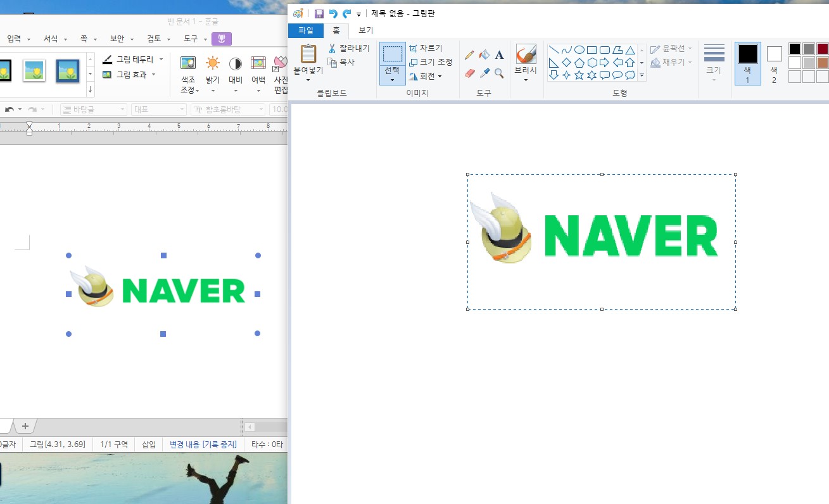The height and width of the screenshot is (504, 829).
Task: Expand the 브러시 dropdown arrow
Action: (526, 80)
